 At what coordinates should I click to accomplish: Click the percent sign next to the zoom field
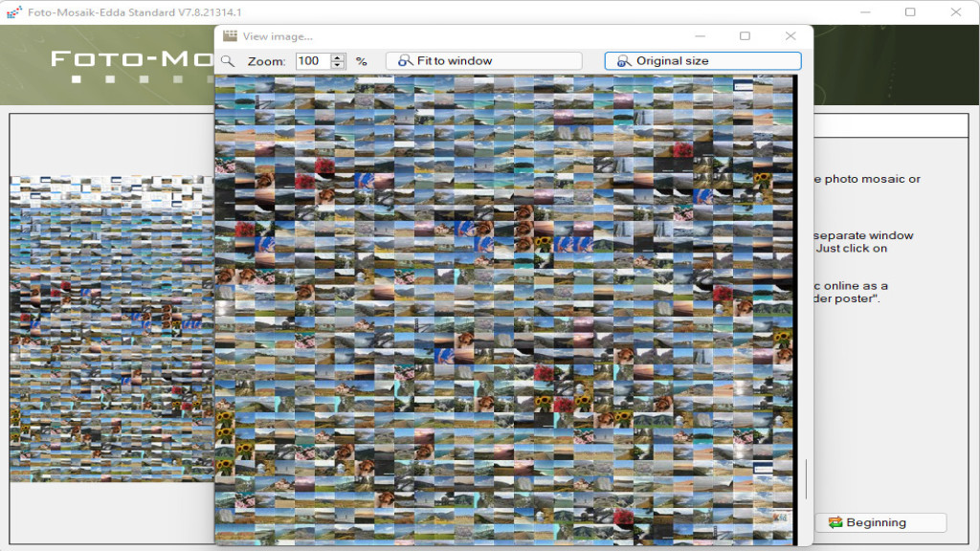click(362, 60)
